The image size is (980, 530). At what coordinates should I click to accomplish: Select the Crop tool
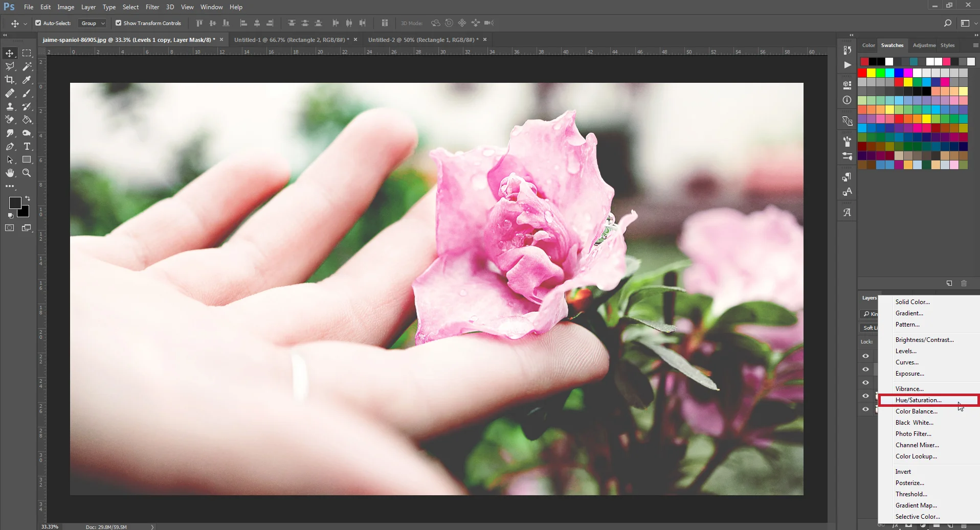point(10,80)
